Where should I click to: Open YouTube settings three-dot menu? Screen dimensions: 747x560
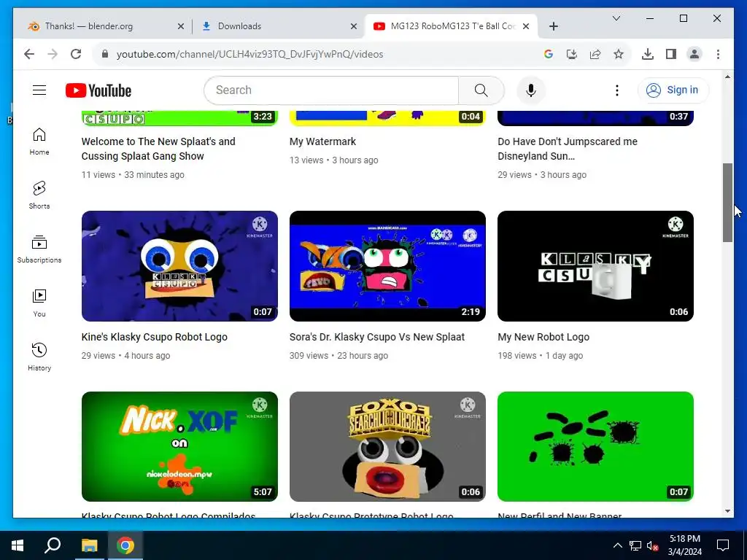[617, 90]
